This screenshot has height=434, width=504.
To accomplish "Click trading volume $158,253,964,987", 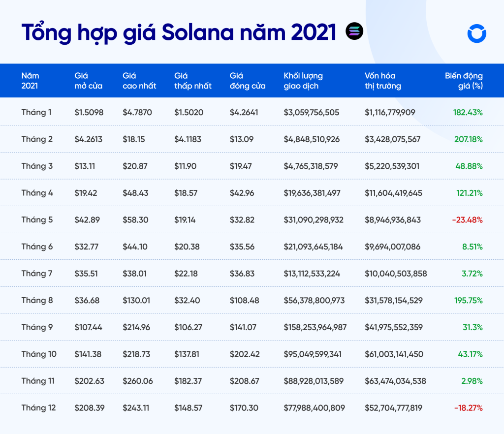I will click(x=315, y=327).
